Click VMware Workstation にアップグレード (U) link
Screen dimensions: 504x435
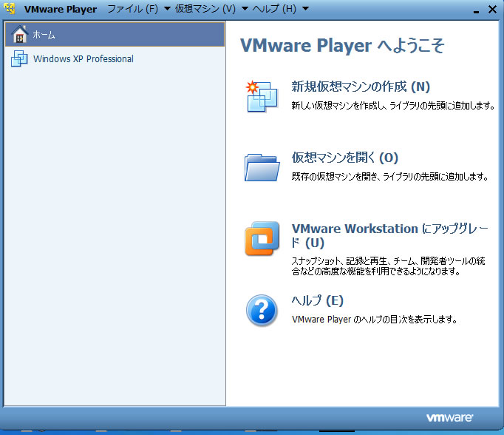point(390,235)
